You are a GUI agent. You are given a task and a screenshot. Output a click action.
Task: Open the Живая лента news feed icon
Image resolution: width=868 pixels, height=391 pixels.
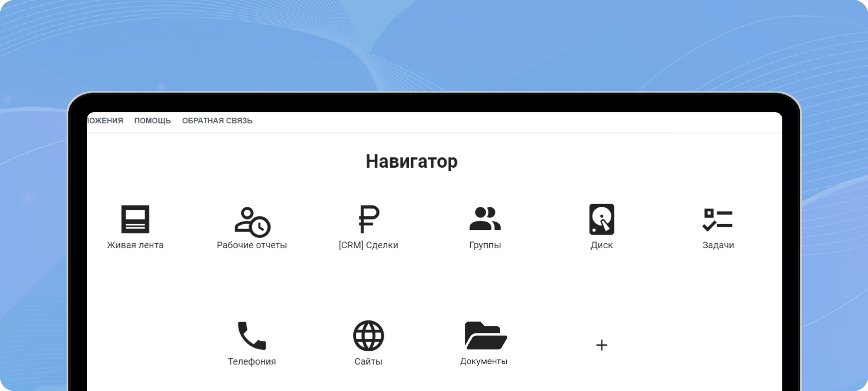tap(135, 219)
